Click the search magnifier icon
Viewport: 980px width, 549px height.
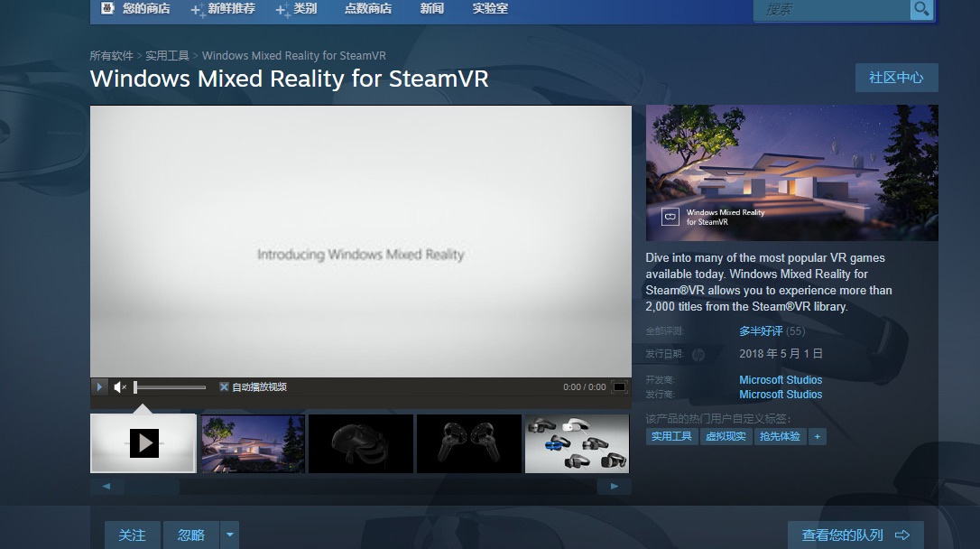point(921,9)
